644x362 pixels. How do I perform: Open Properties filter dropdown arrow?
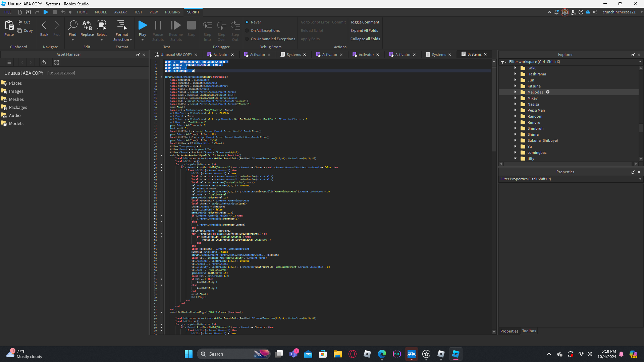coord(640,179)
